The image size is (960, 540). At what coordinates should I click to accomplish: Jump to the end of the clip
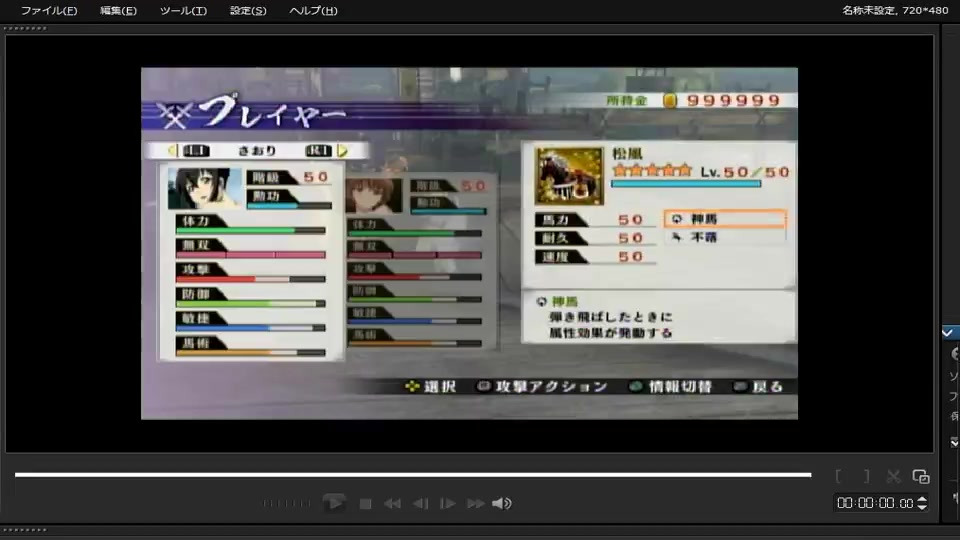475,503
